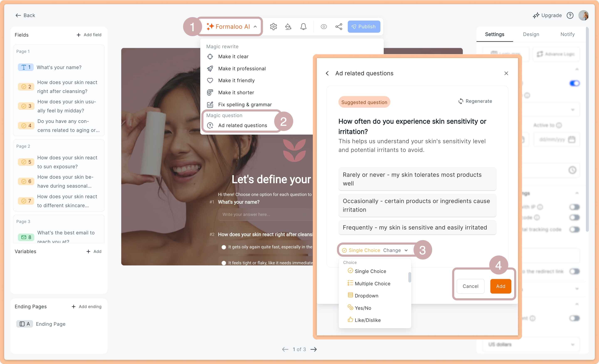Select field 4 aging concerns question
This screenshot has width=599, height=364.
59,125
